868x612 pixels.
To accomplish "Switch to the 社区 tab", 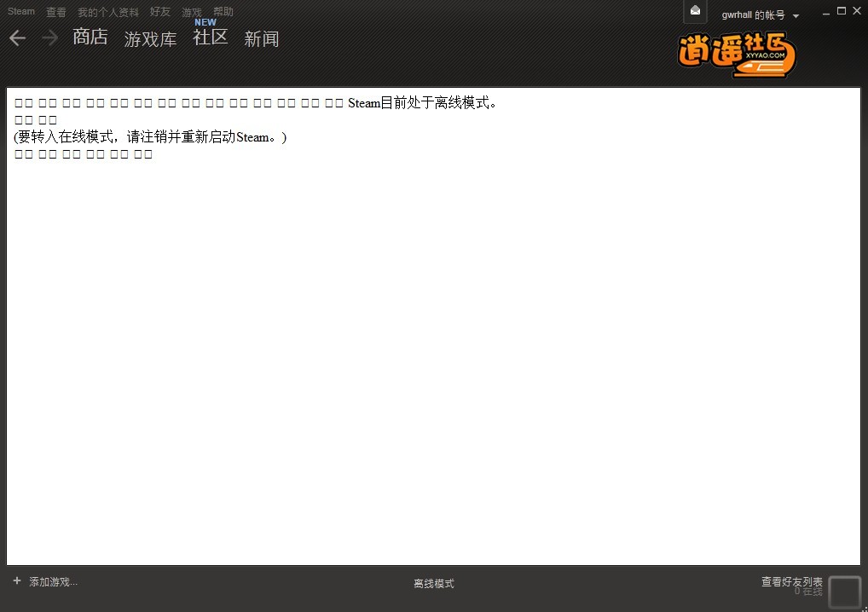I will point(211,38).
